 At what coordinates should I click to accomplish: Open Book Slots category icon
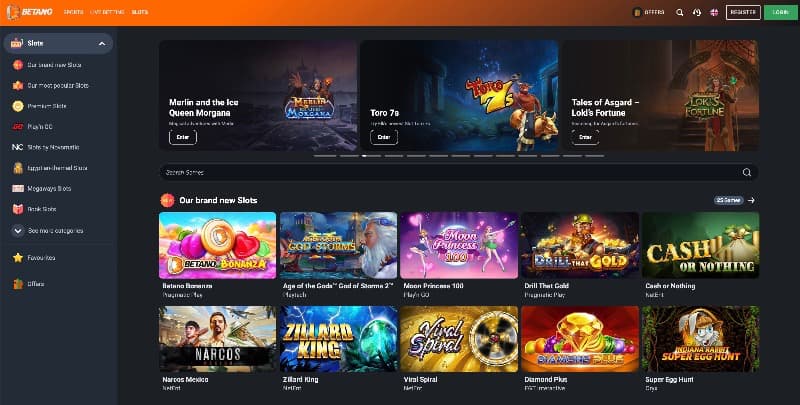point(18,209)
